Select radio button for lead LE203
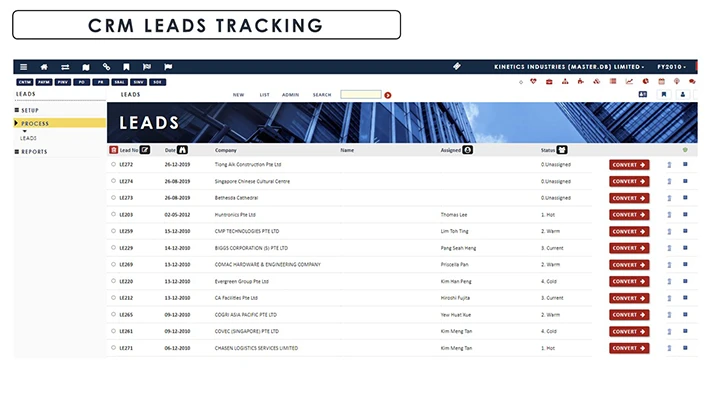The width and height of the screenshot is (711, 400). click(113, 214)
